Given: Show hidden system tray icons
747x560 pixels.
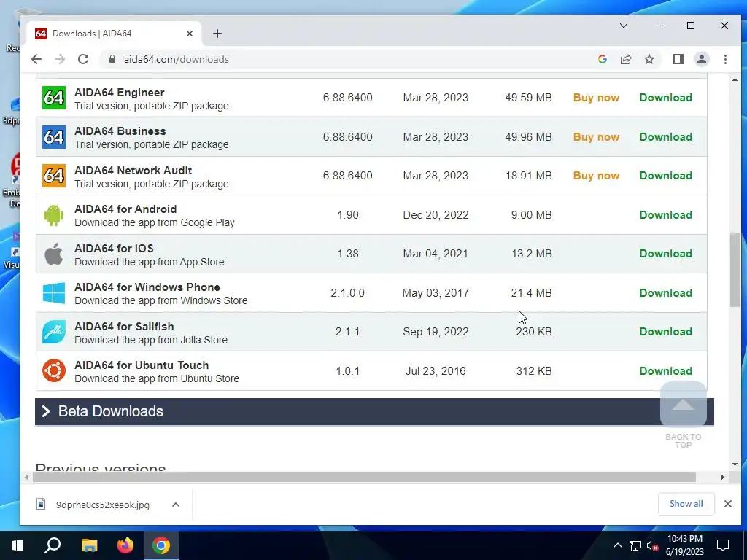Looking at the screenshot, I should point(617,545).
